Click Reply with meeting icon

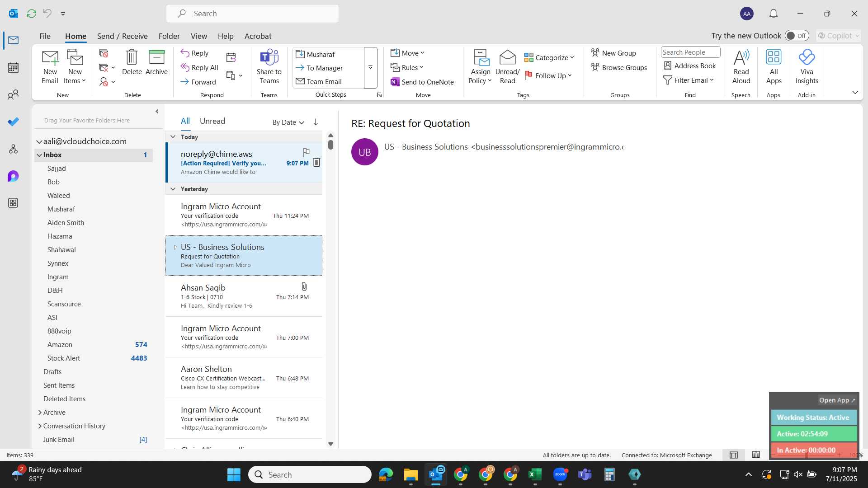pos(231,57)
